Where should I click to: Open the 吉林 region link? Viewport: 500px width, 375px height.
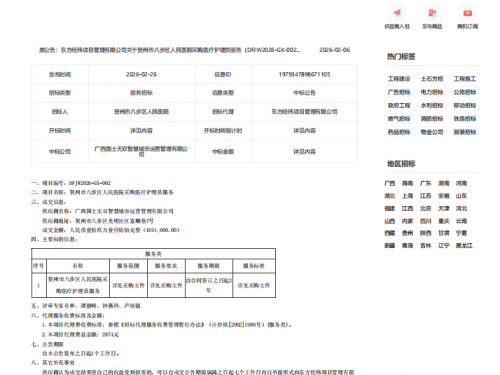426,246
